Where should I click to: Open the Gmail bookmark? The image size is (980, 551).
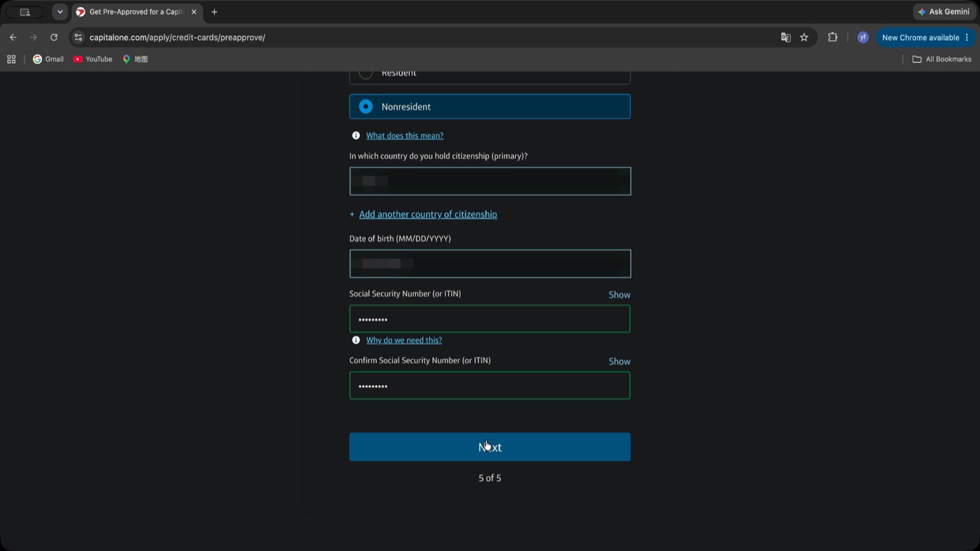click(48, 59)
